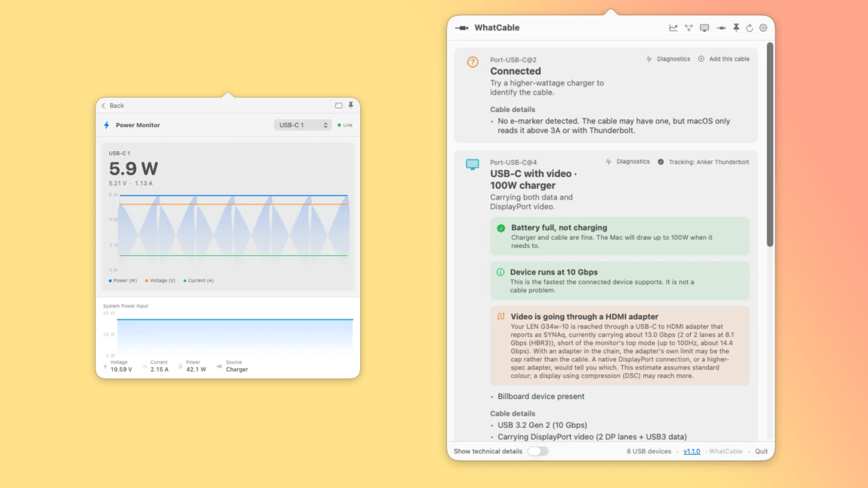The image size is (868, 488).
Task: Click the Source charger plug icon
Action: [219, 367]
